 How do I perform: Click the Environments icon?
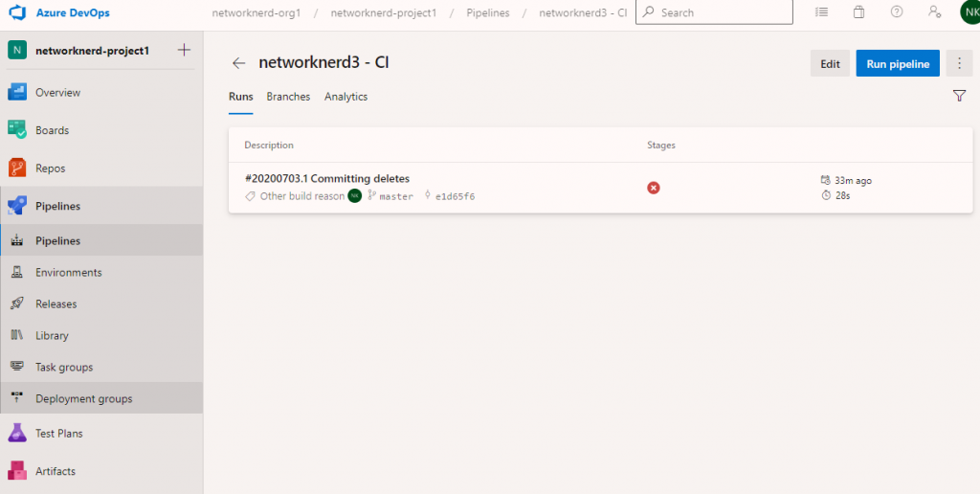17,272
